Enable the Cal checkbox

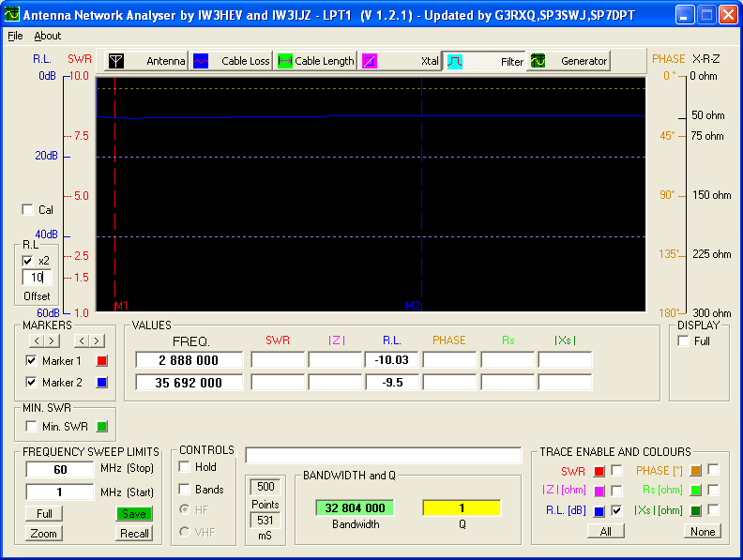tap(27, 210)
